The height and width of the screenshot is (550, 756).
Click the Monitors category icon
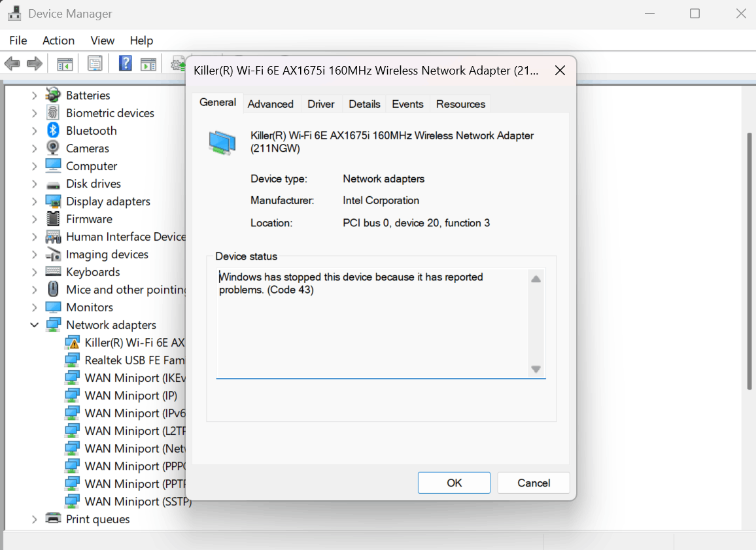pos(53,307)
